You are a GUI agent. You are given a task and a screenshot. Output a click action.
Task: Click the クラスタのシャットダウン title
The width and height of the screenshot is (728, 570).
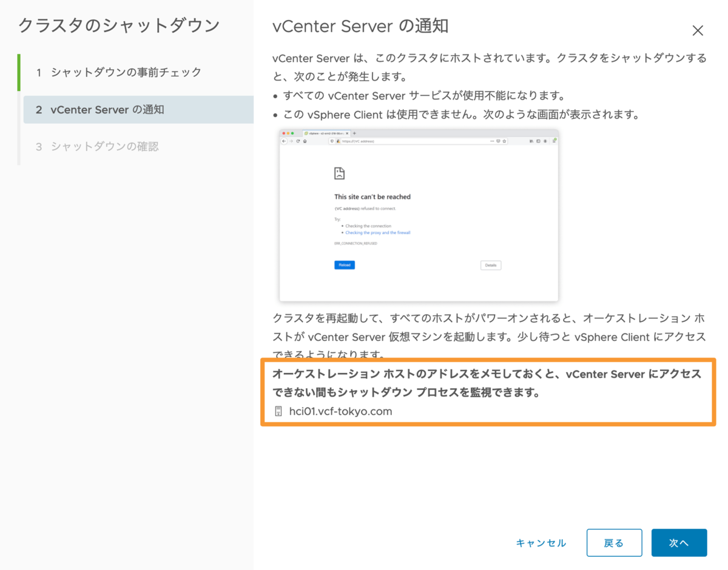tap(120, 25)
